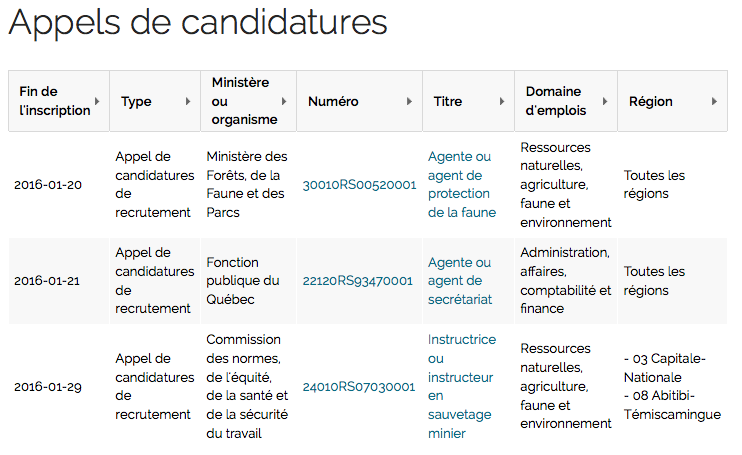Click the sort arrow beside Numéro
742x455 pixels.
pyautogui.click(x=410, y=101)
